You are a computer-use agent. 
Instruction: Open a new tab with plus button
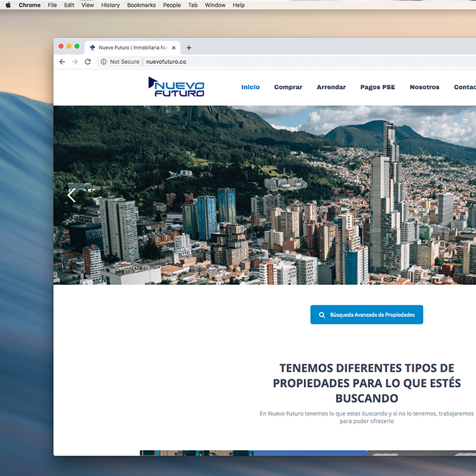coord(188,48)
